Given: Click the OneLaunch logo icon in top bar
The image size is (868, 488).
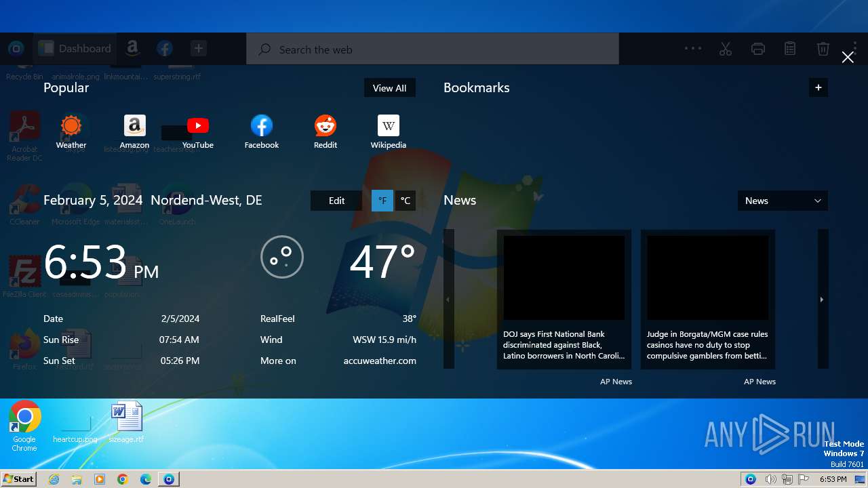Looking at the screenshot, I should click(x=16, y=48).
